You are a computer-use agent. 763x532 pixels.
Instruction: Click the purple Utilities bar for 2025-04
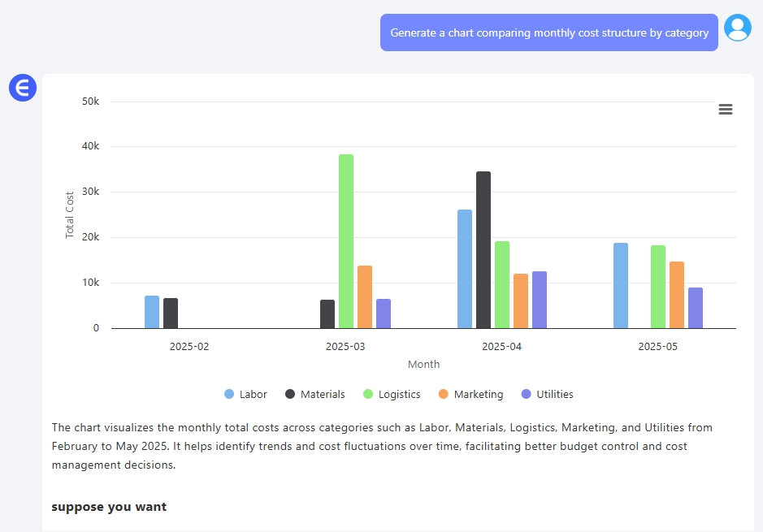pyautogui.click(x=540, y=300)
